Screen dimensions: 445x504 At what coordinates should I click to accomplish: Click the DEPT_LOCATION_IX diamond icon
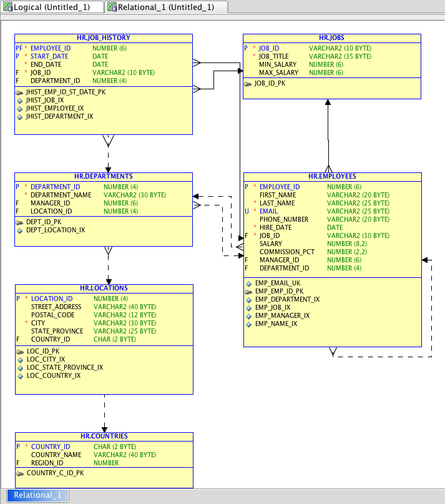coord(19,230)
